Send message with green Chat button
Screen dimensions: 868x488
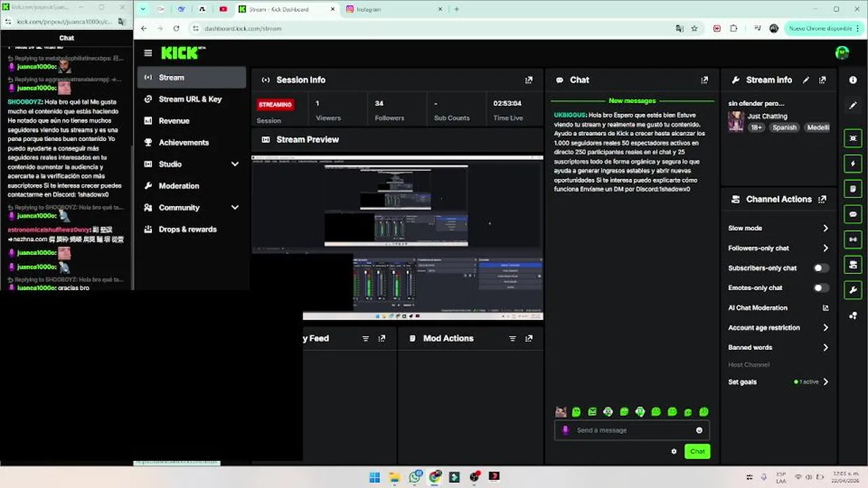pos(697,451)
